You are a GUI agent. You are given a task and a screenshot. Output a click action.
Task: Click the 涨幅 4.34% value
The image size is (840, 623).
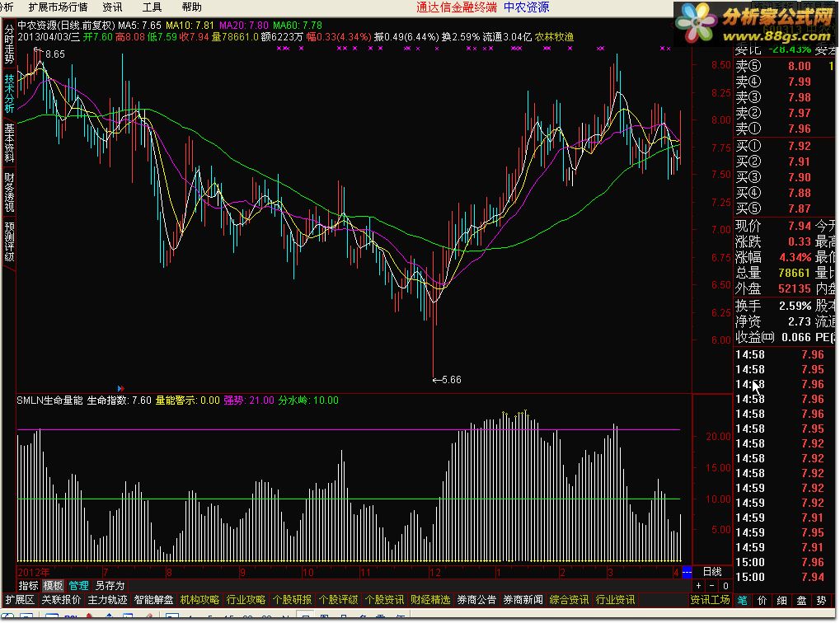coord(795,257)
